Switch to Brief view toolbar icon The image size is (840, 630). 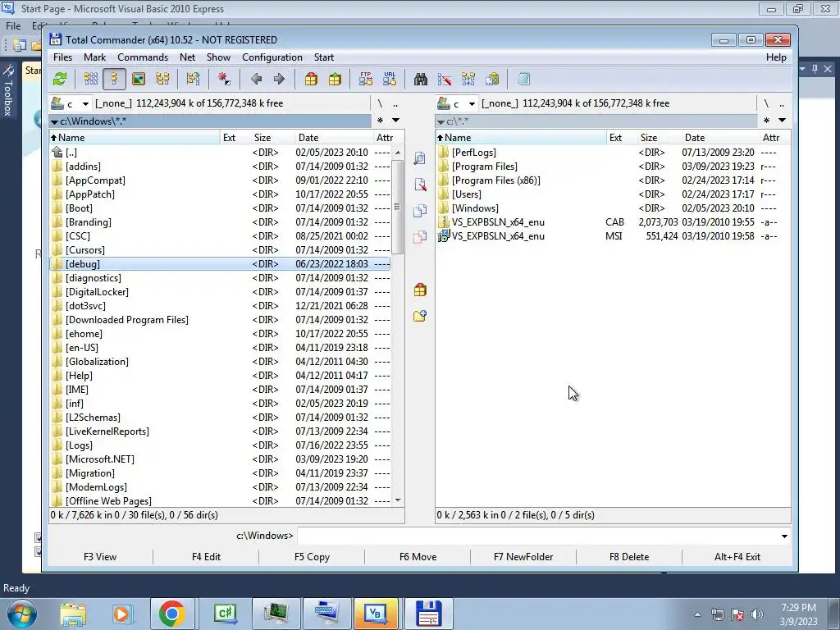click(90, 80)
